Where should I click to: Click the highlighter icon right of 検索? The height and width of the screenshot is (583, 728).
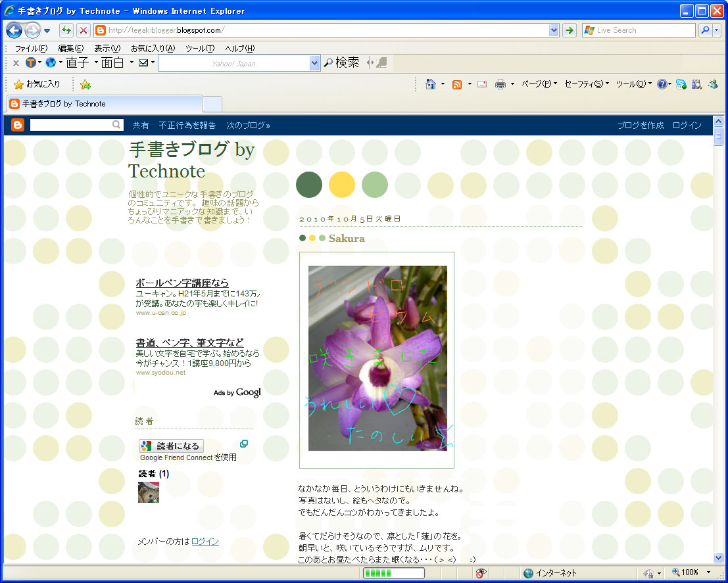click(381, 62)
